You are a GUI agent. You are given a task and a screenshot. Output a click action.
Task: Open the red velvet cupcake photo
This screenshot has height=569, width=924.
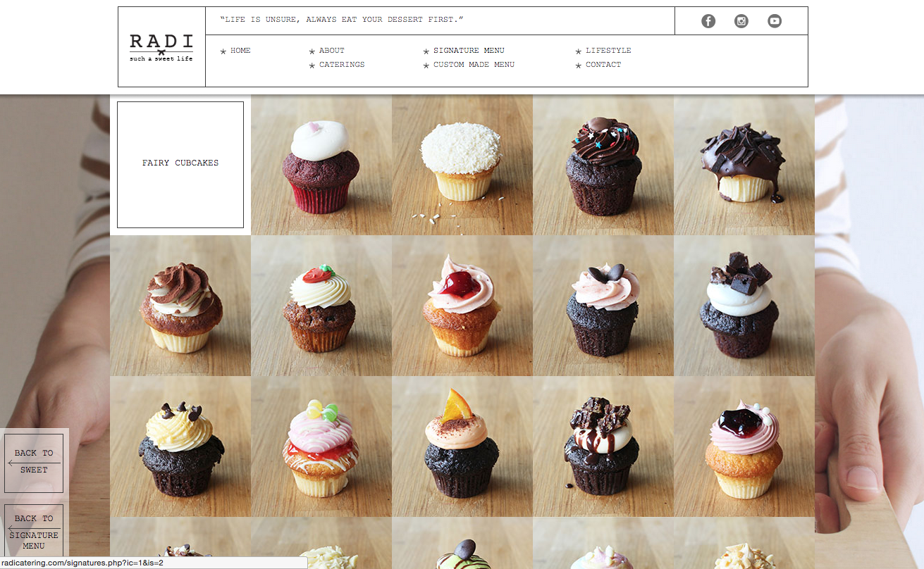click(321, 165)
